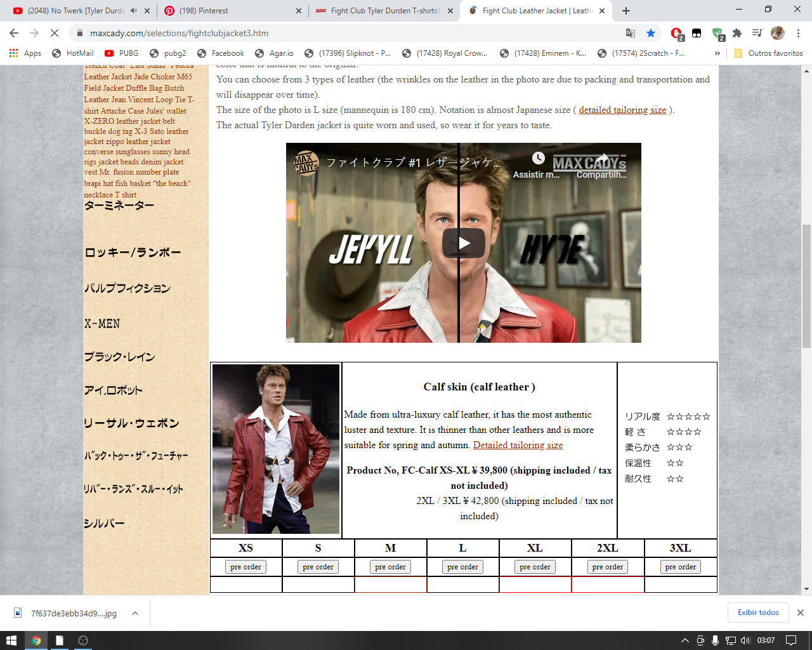Open the media control playlist icon
Screen dimensions: 812x650
757,33
